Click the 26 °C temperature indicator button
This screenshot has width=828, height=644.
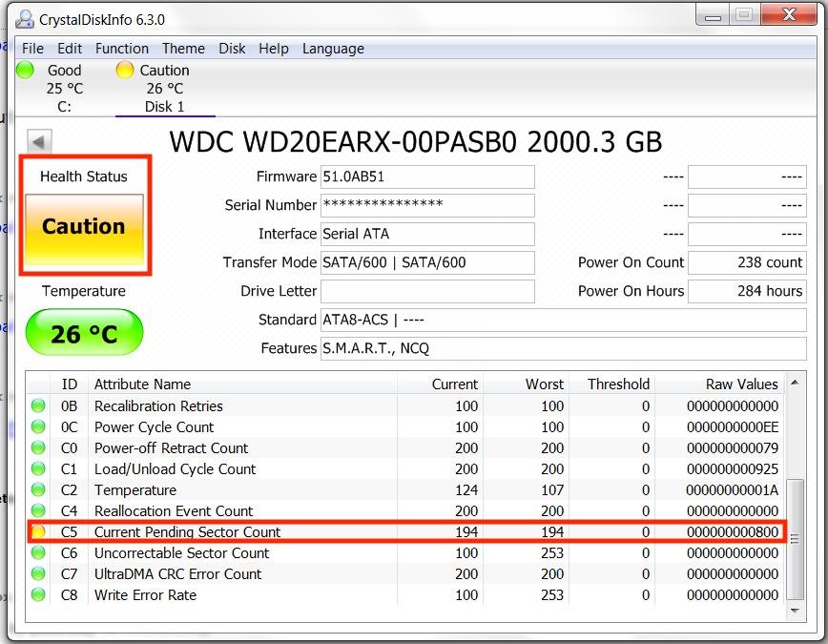[x=84, y=334]
